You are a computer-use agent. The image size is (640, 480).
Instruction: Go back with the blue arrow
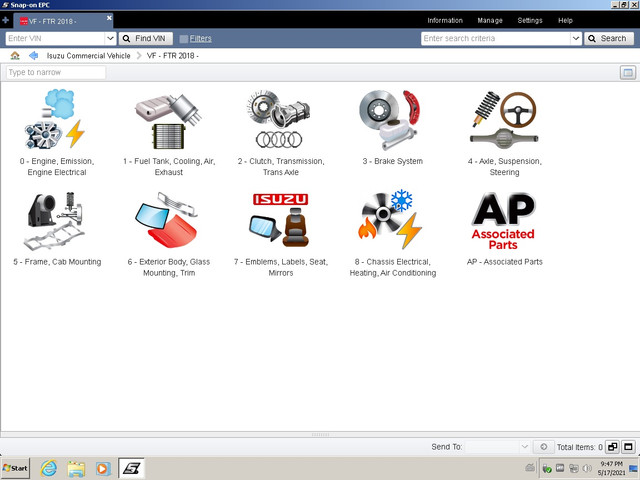click(x=33, y=56)
